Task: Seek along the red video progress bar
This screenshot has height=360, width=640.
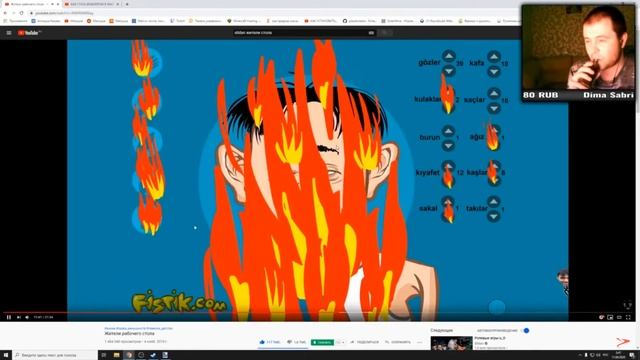Action: pos(318,313)
